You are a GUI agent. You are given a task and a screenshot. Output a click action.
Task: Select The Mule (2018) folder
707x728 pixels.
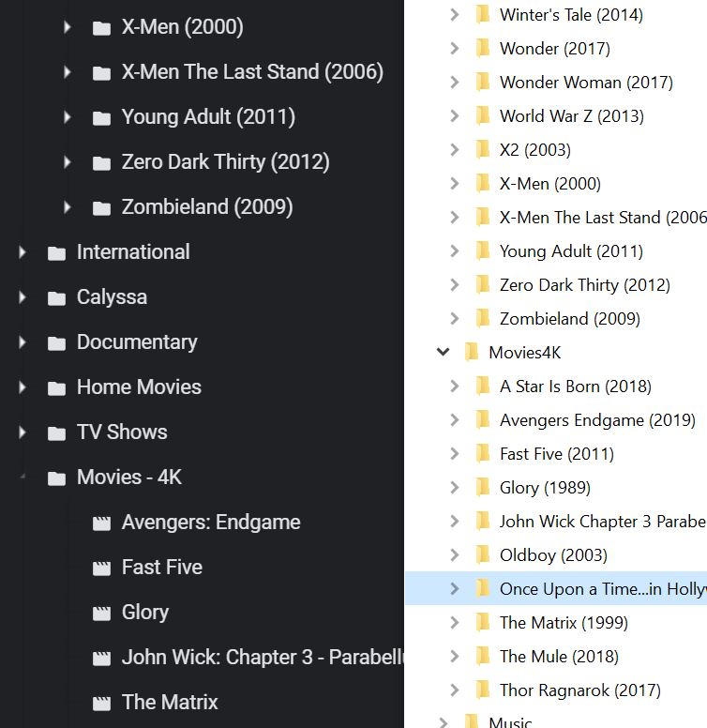tap(559, 657)
